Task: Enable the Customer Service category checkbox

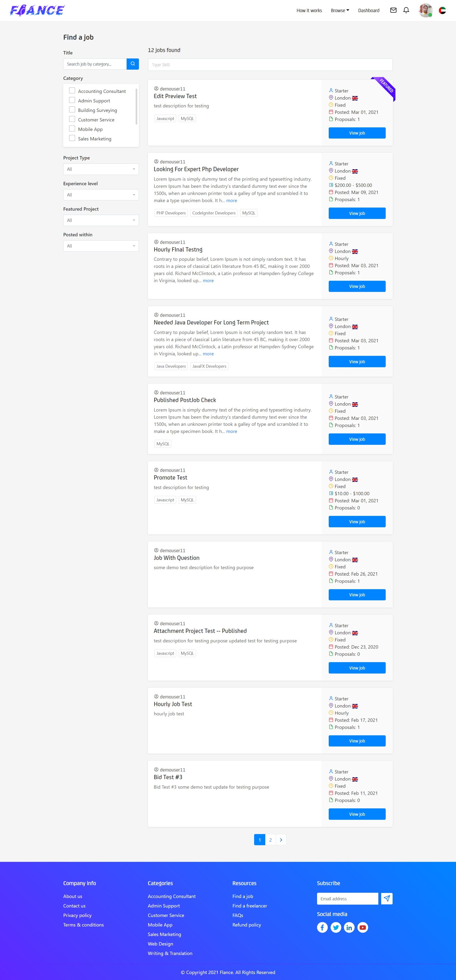Action: (72, 119)
